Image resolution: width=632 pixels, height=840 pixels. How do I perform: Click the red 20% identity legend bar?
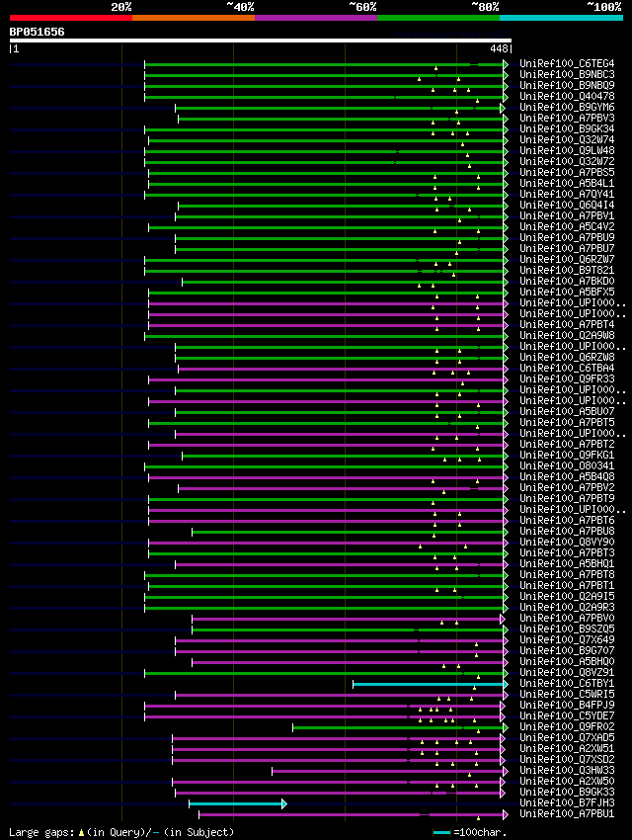(71, 18)
